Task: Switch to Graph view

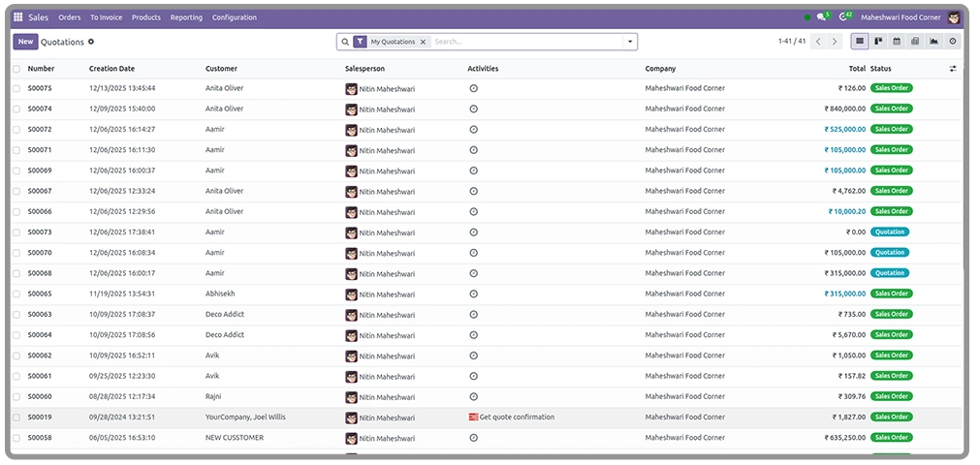Action: point(933,42)
